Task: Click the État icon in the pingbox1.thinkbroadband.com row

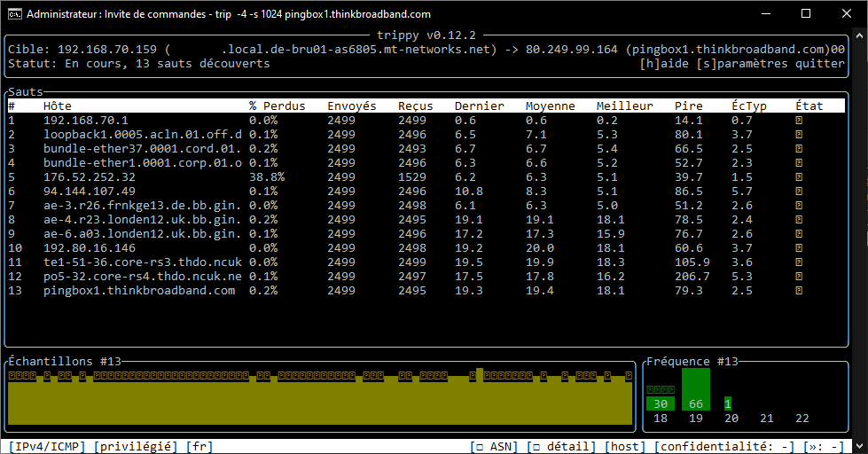Action: point(799,291)
